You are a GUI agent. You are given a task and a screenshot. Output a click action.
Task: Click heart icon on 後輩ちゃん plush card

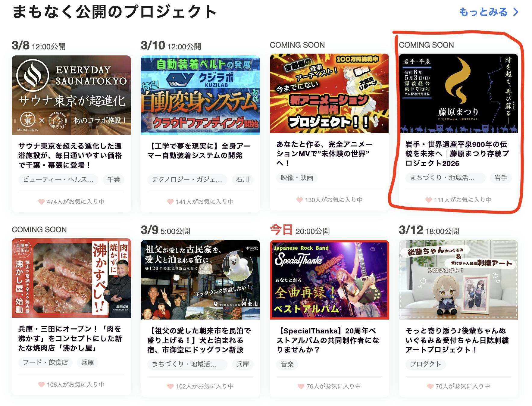pos(430,386)
